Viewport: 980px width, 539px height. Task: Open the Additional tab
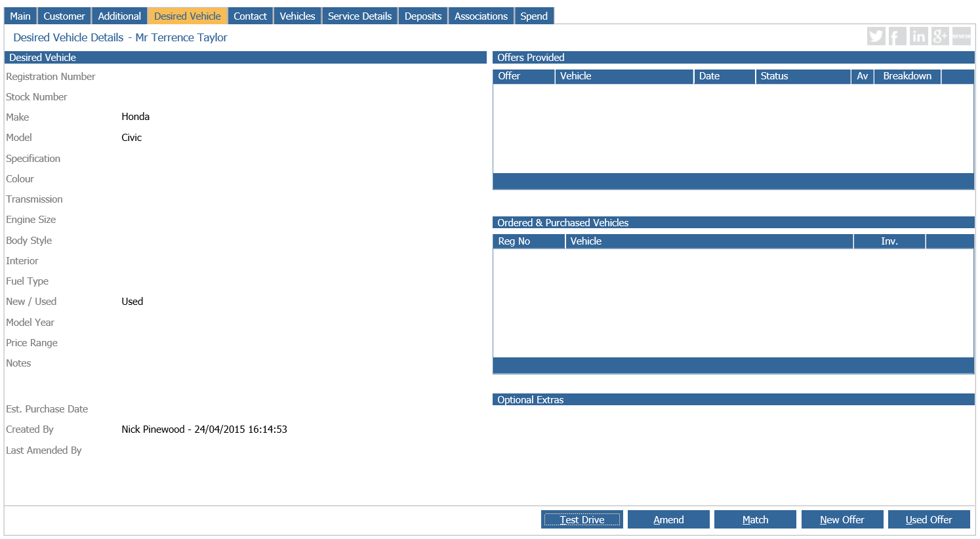(x=119, y=16)
